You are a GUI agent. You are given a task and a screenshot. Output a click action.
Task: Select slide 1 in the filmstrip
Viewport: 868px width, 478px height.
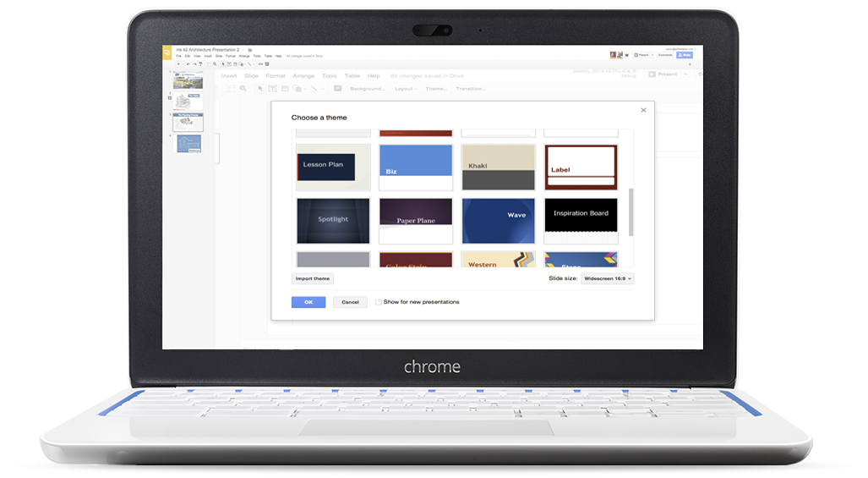188,80
